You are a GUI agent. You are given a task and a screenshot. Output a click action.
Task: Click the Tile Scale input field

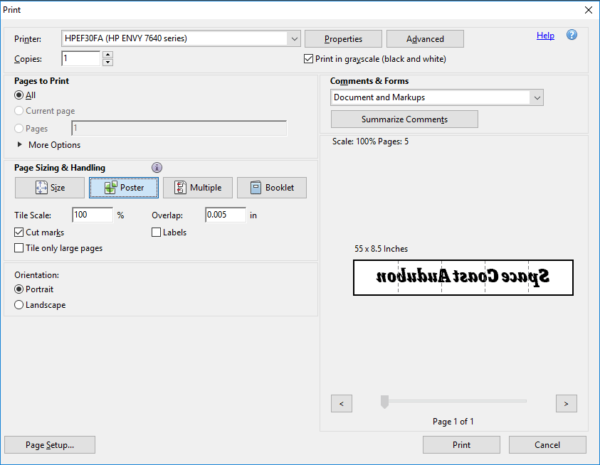pos(92,215)
